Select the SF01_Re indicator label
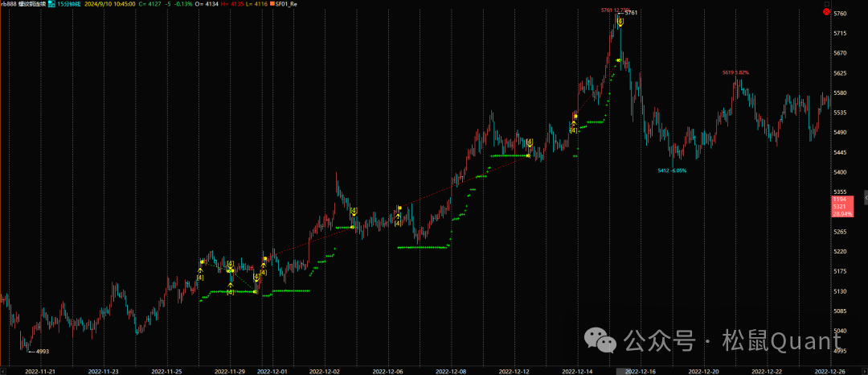This screenshot has height=375, width=868. coord(286,4)
